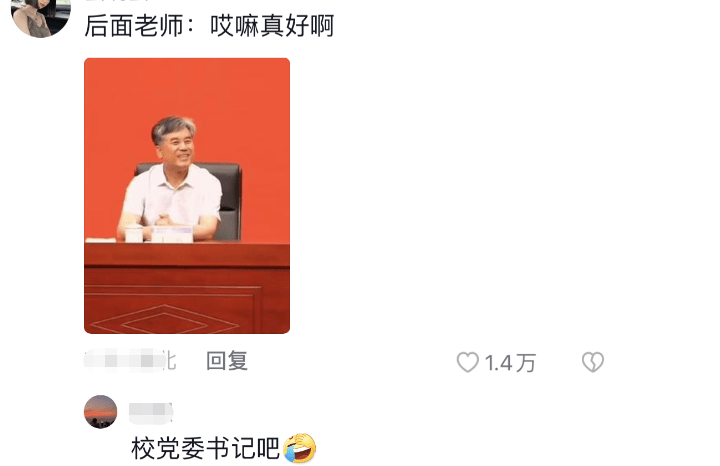Tap the blurred username of the replier

[151, 413]
